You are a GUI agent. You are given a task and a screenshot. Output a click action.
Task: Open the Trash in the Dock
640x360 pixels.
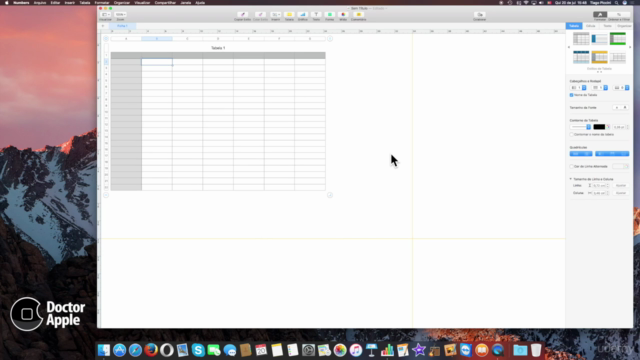click(536, 350)
